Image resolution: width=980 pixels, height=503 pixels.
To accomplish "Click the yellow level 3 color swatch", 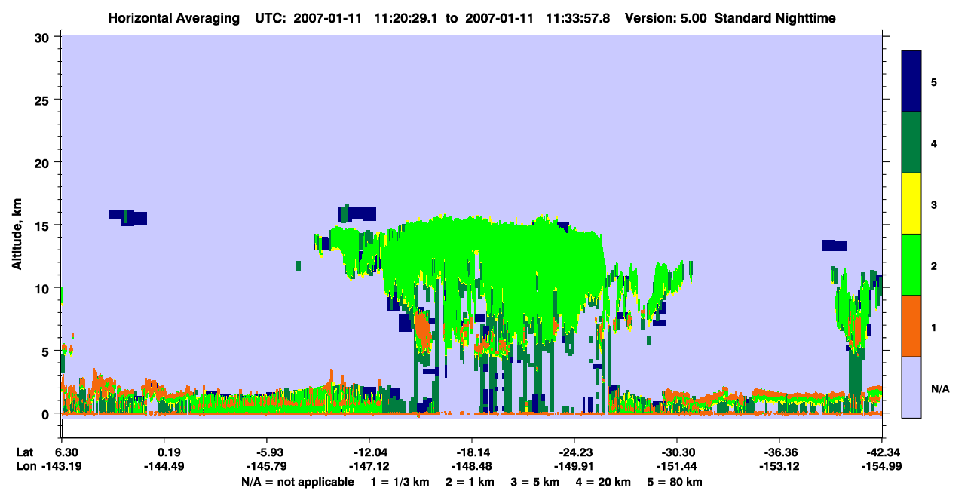I will 911,204.
